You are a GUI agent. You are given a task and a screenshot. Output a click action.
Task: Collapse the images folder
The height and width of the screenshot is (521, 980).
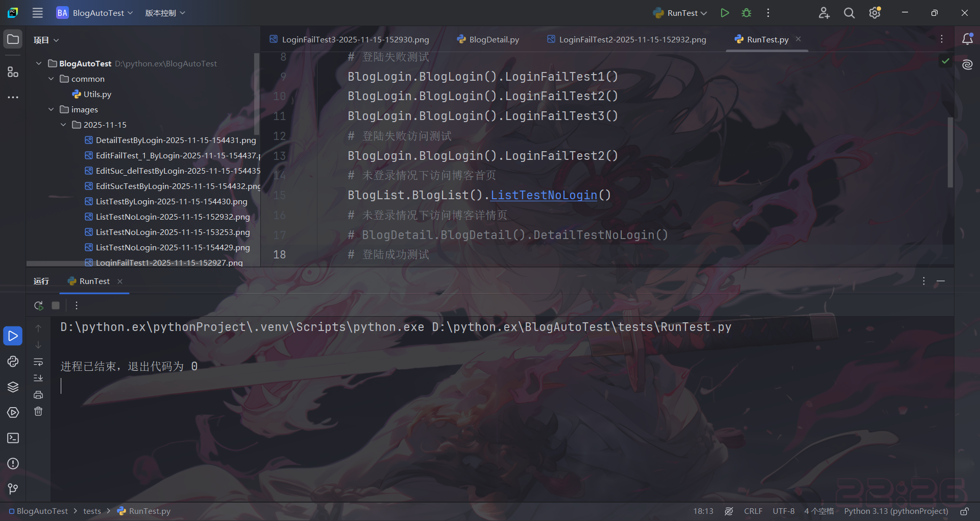(x=51, y=109)
